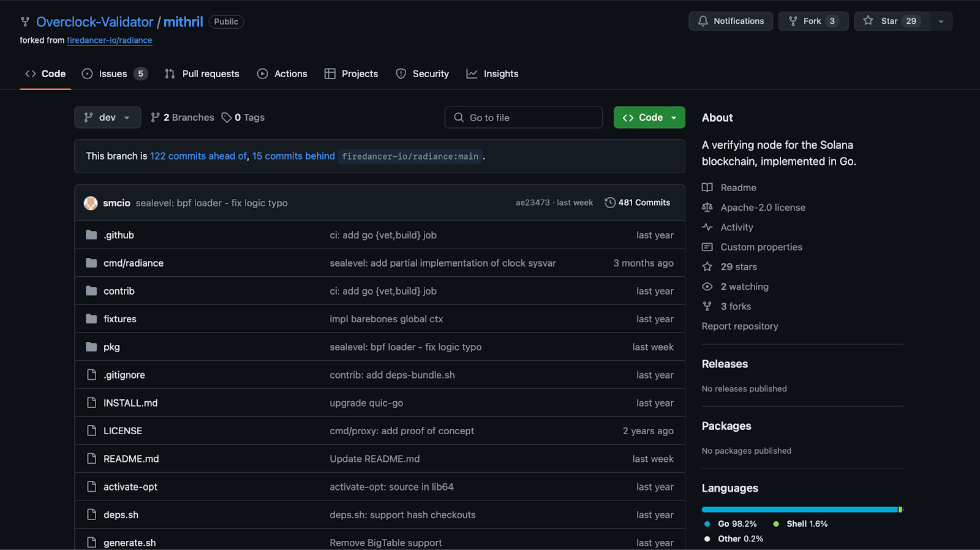Image resolution: width=980 pixels, height=550 pixels.
Task: Click the Notifications bell icon
Action: coord(703,21)
